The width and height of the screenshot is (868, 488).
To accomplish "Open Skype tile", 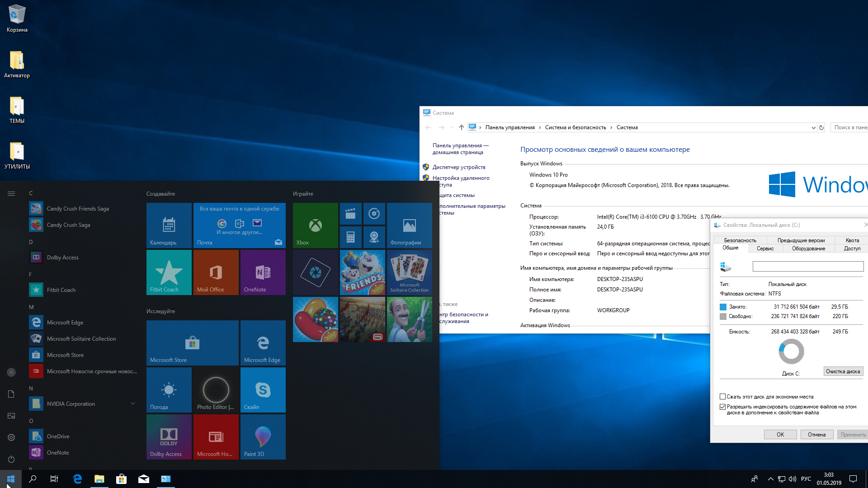I will [x=261, y=389].
